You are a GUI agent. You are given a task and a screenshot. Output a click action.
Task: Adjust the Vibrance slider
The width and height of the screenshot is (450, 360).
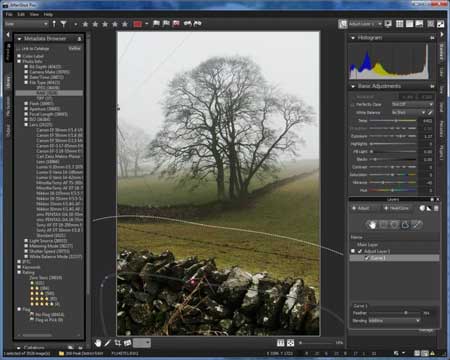392,182
